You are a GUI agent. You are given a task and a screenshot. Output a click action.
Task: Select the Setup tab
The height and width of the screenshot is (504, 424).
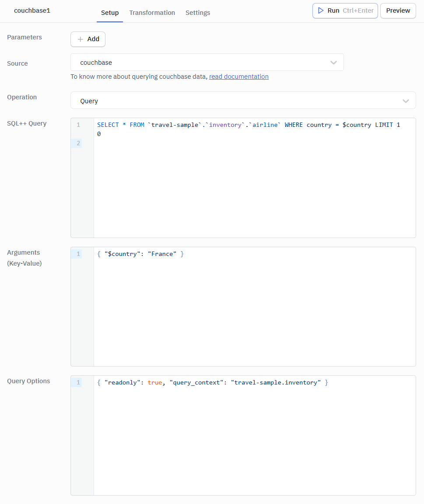pos(109,13)
